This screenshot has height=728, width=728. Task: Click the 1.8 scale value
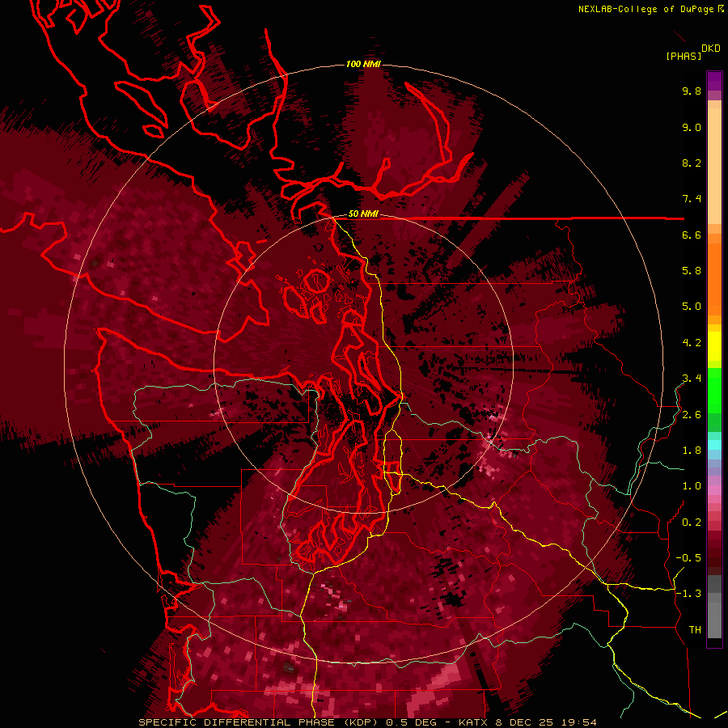point(692,451)
